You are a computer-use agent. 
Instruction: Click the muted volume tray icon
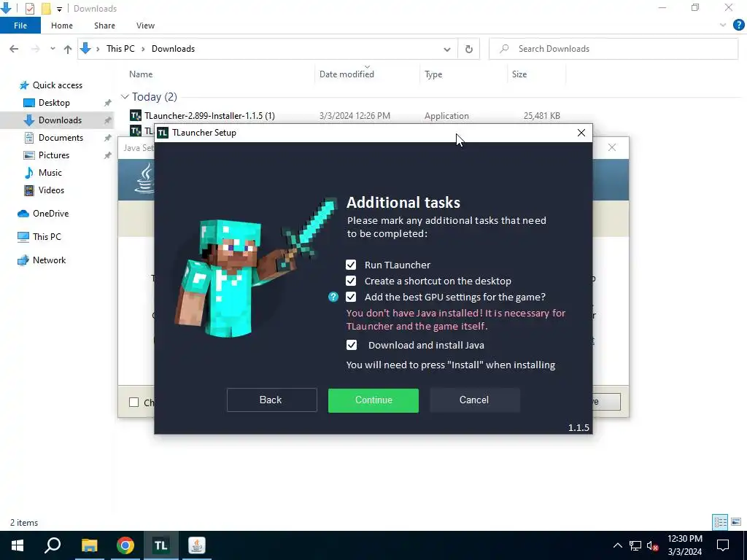[653, 545]
